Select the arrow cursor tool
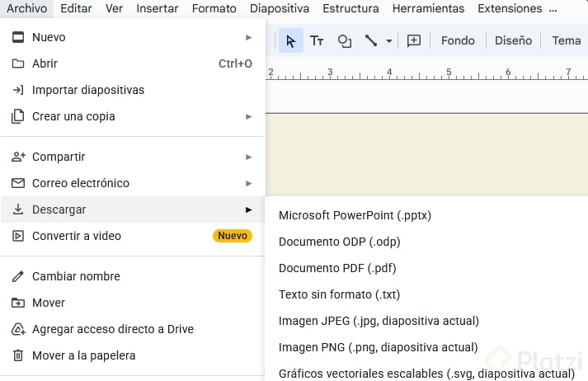 (x=290, y=40)
